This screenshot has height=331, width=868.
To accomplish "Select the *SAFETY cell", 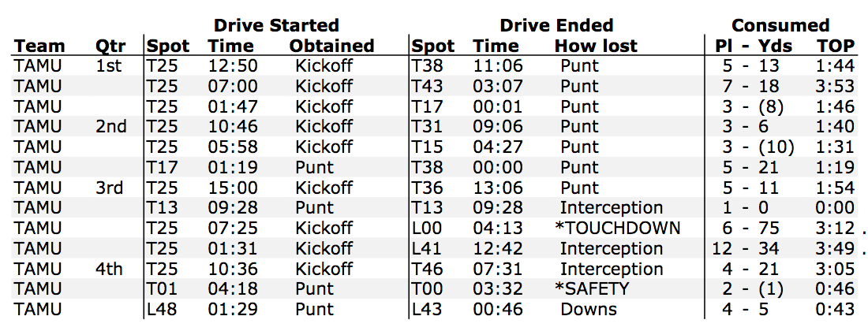I will coord(593,288).
